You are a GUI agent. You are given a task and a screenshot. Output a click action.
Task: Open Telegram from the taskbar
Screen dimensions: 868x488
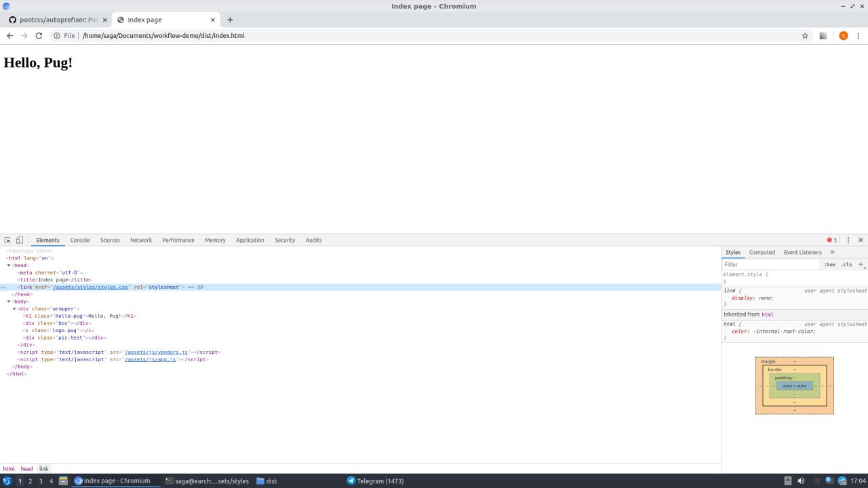coord(375,481)
